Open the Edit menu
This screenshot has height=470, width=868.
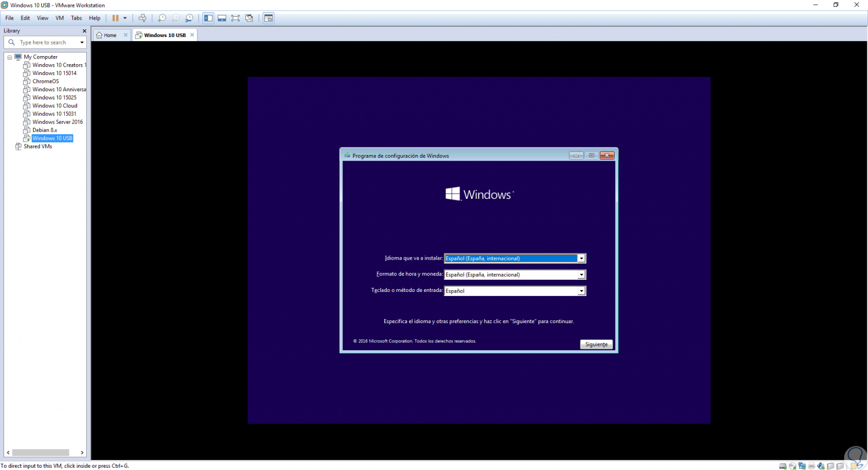[x=25, y=18]
